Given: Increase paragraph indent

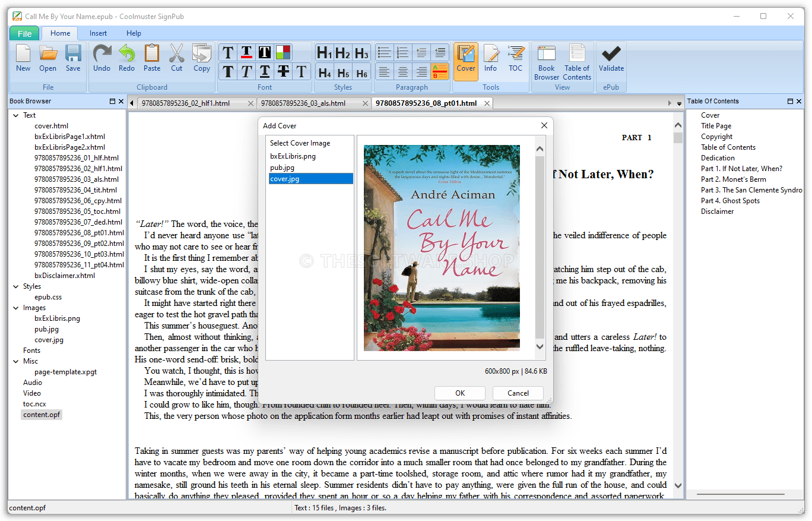Looking at the screenshot, I should click(x=421, y=52).
